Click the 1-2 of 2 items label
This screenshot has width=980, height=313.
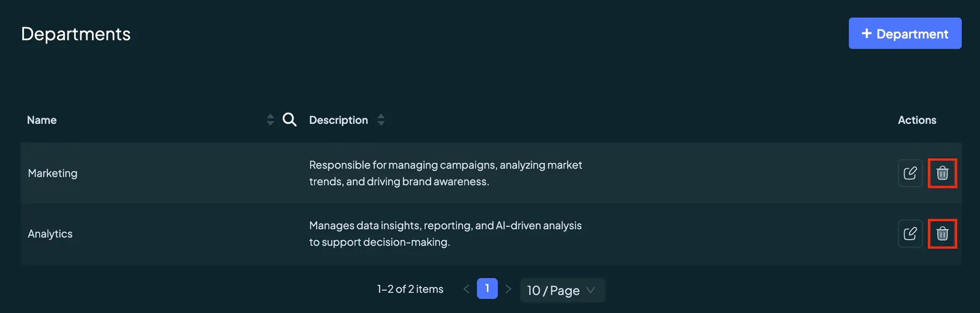[410, 289]
